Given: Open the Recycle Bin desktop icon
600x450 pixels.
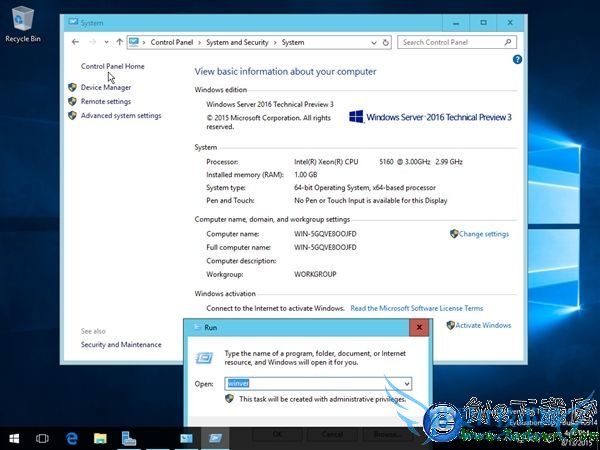Looking at the screenshot, I should tap(23, 24).
